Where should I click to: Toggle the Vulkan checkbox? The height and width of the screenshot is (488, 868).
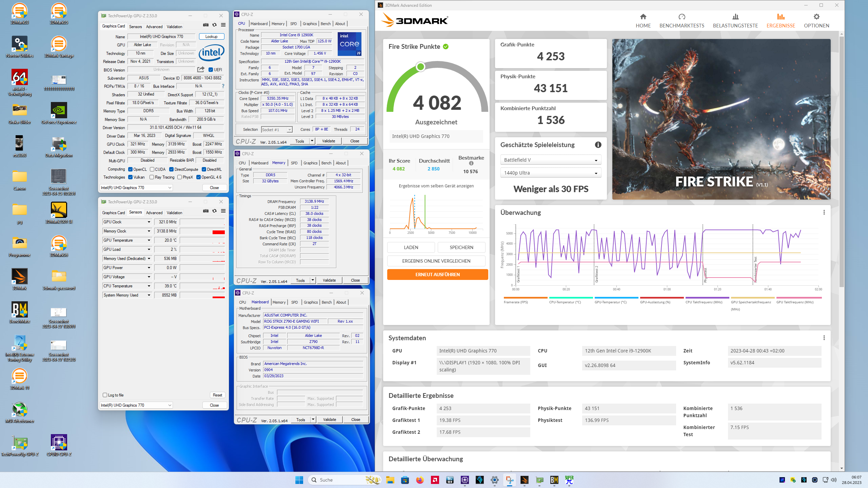pos(130,177)
